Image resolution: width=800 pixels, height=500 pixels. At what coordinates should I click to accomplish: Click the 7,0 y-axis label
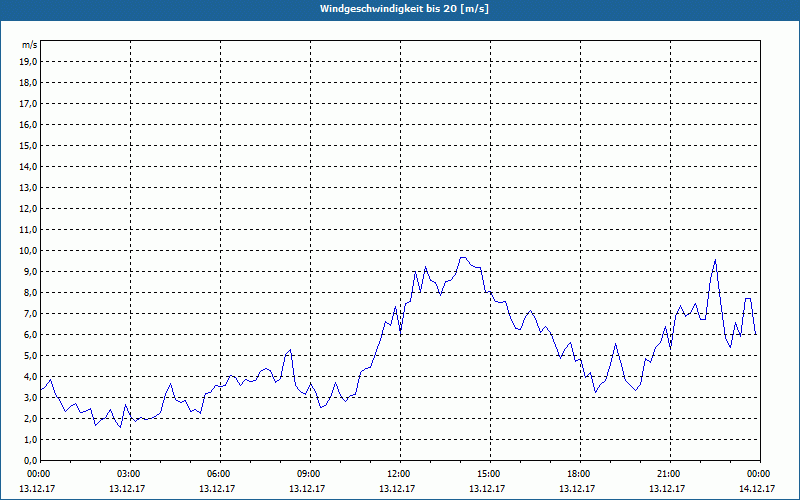tap(30, 313)
